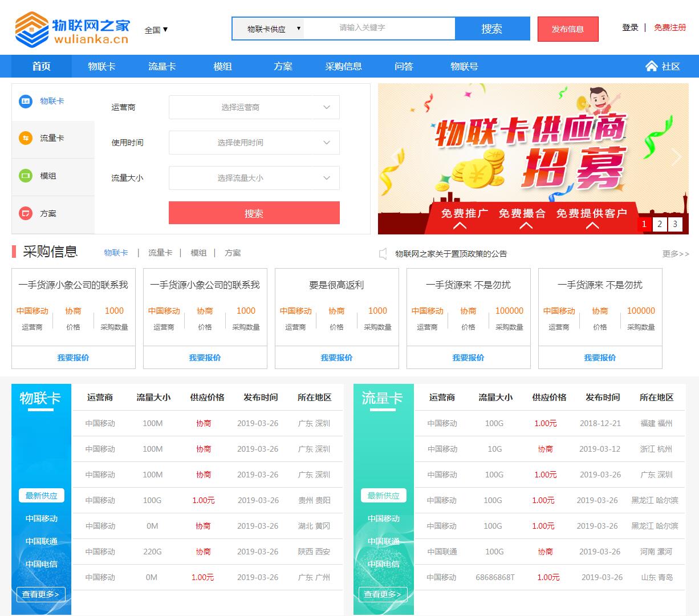The height and width of the screenshot is (616, 699).
Task: Click the blue 搜索 button in header
Action: (492, 29)
